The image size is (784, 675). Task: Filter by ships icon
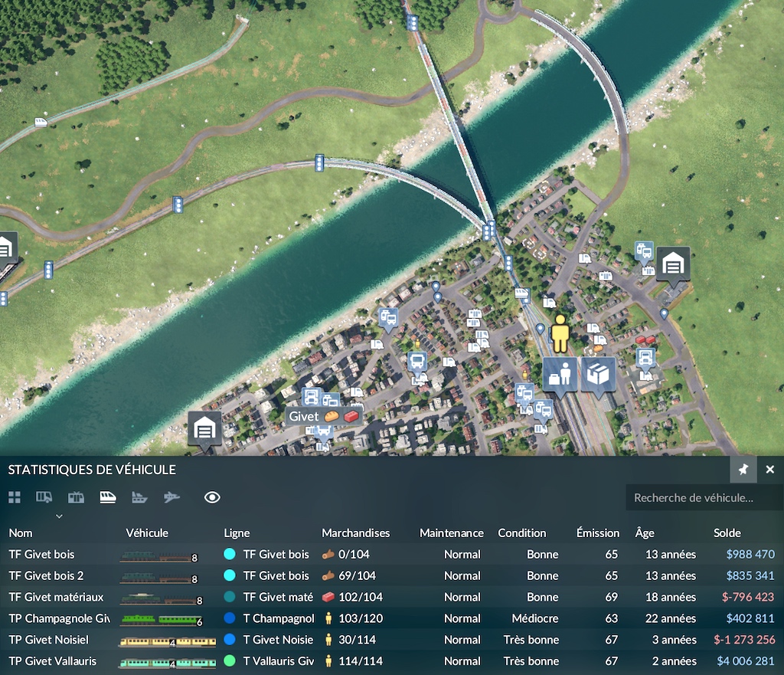(139, 497)
